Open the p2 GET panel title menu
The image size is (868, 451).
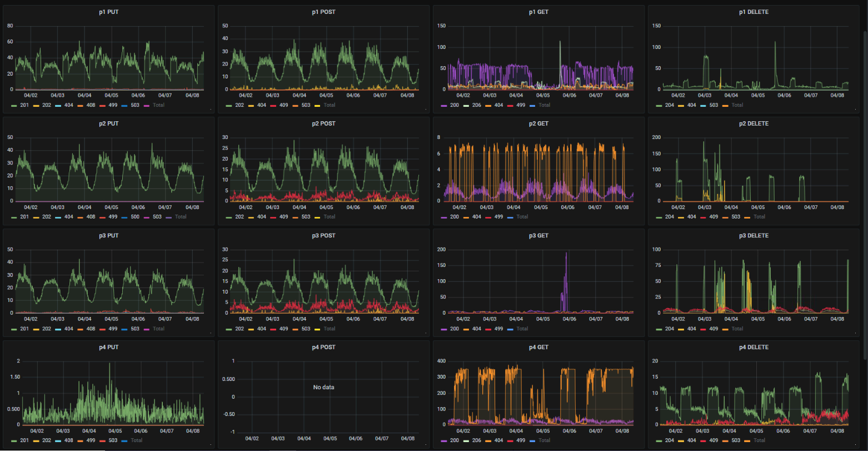(538, 123)
